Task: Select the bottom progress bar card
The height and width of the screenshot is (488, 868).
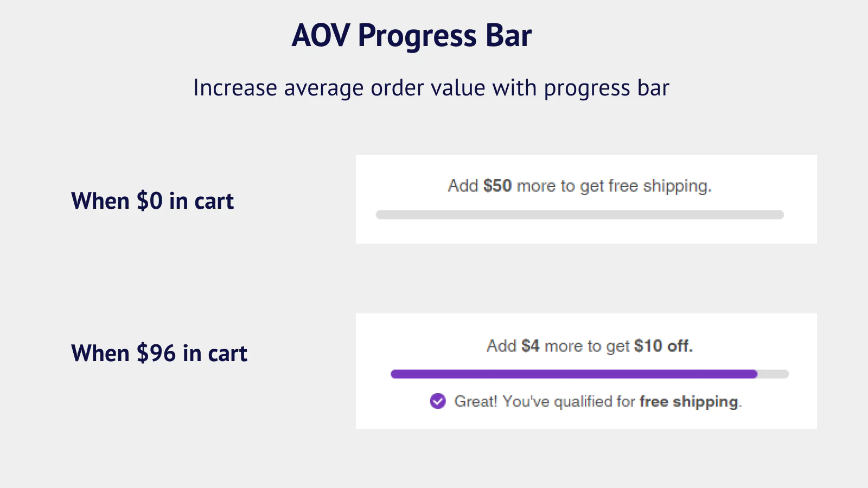Action: [586, 371]
